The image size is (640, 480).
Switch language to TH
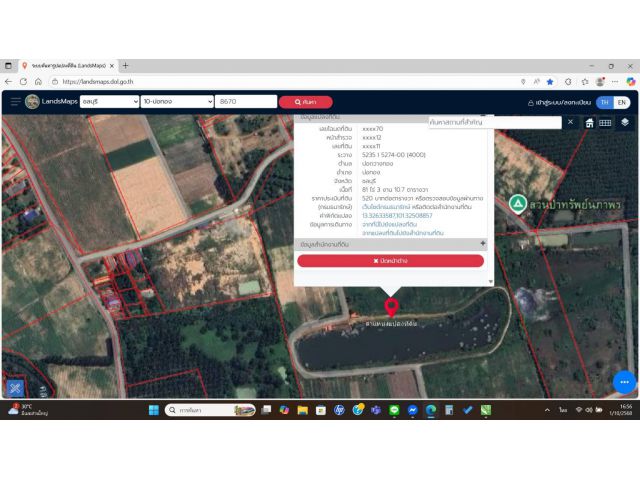[605, 102]
